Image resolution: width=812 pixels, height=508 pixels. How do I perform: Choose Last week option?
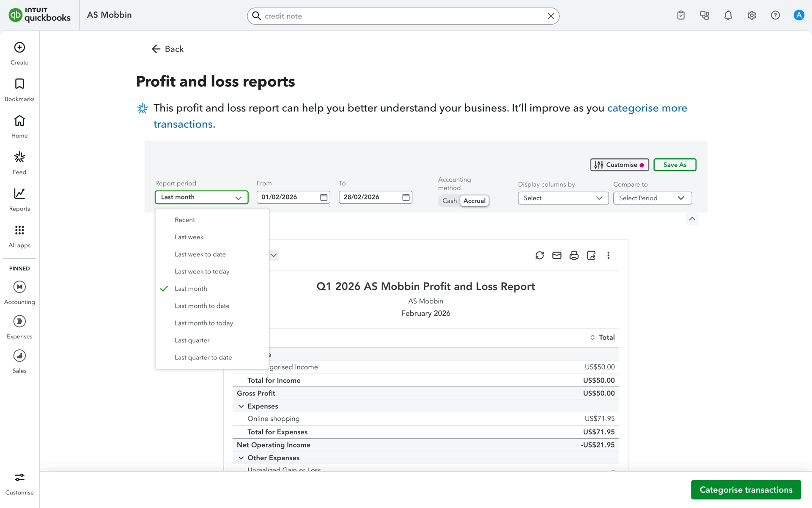[212, 237]
